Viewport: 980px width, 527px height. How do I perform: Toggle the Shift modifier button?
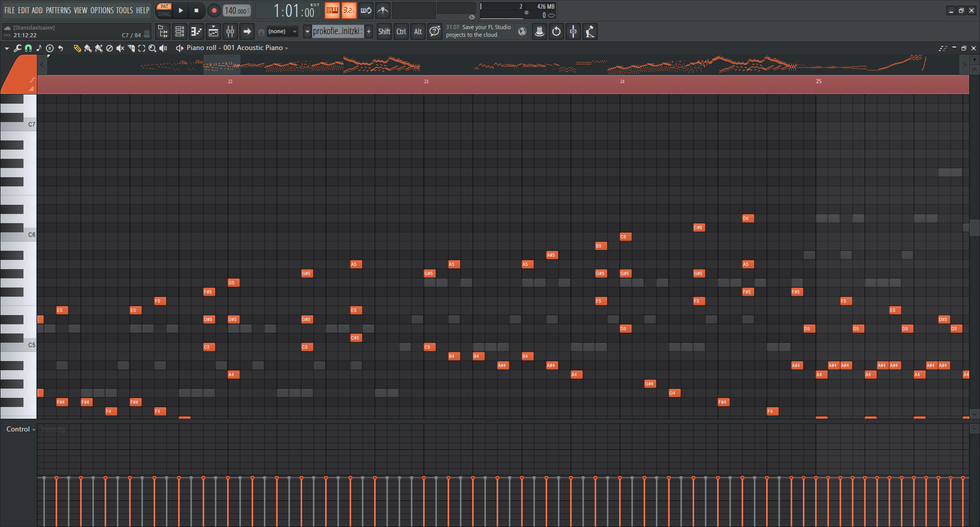click(384, 32)
